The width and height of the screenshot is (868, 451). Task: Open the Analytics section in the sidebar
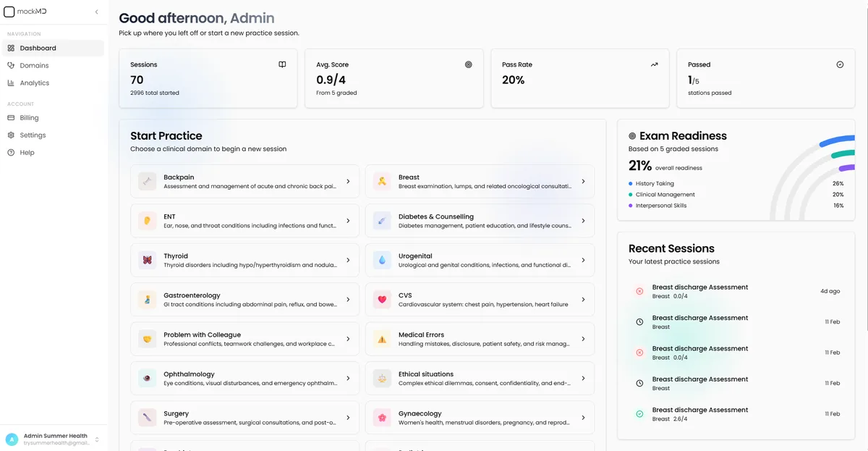point(33,83)
